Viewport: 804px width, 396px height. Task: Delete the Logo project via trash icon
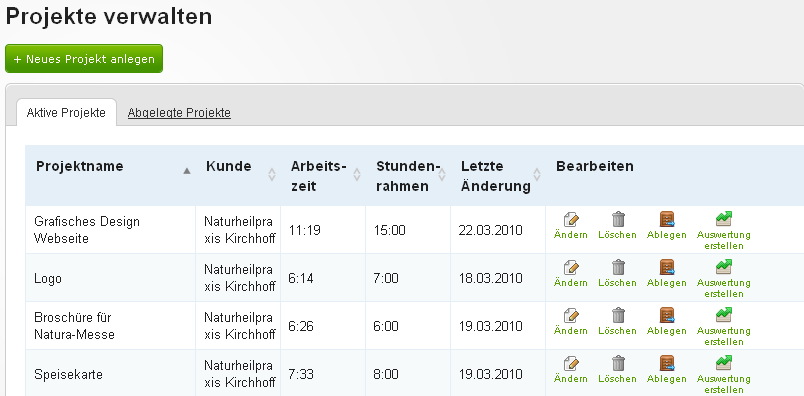[x=618, y=267]
